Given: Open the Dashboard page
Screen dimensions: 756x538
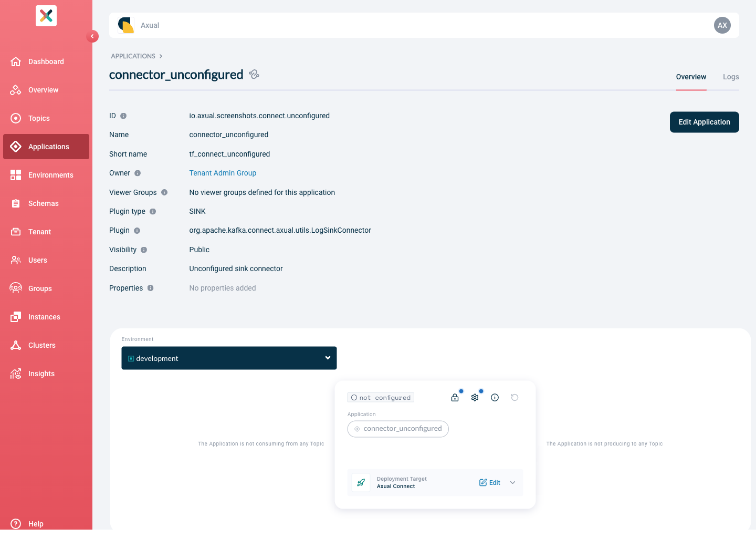Looking at the screenshot, I should (x=46, y=61).
